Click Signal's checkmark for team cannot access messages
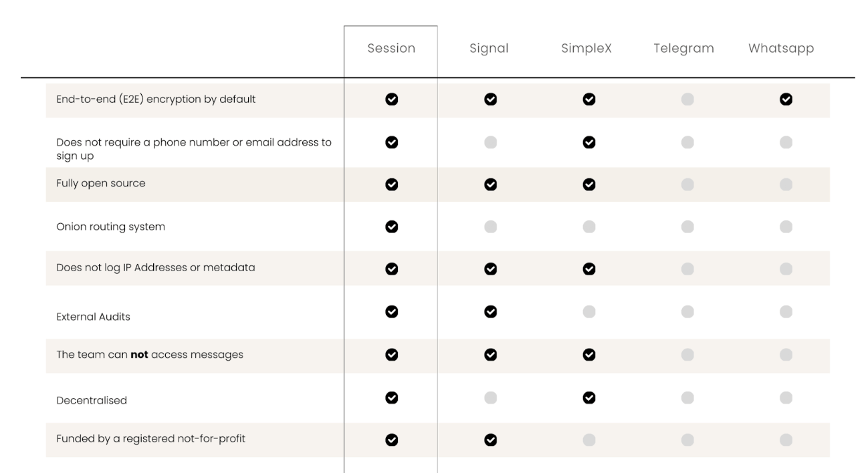This screenshot has height=473, width=868. (490, 355)
